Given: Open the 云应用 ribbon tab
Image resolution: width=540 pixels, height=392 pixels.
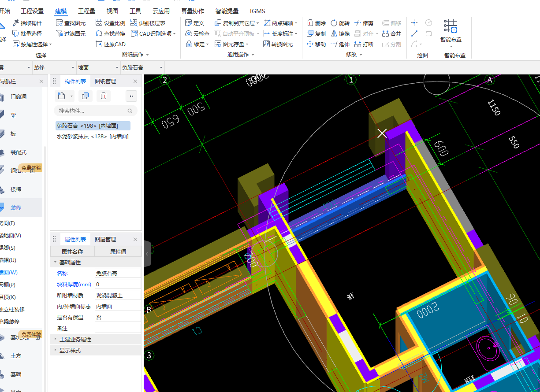Looking at the screenshot, I should click(x=161, y=11).
